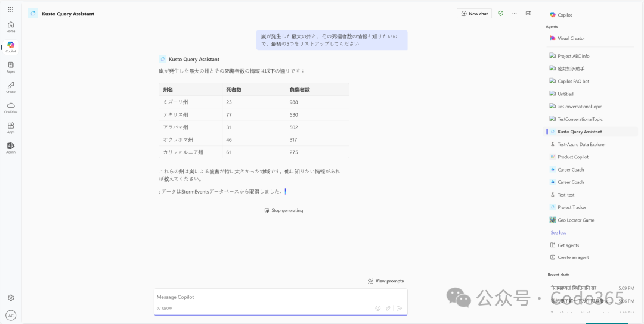
Task: Click the ミズーリ州 table cell
Action: (191, 102)
